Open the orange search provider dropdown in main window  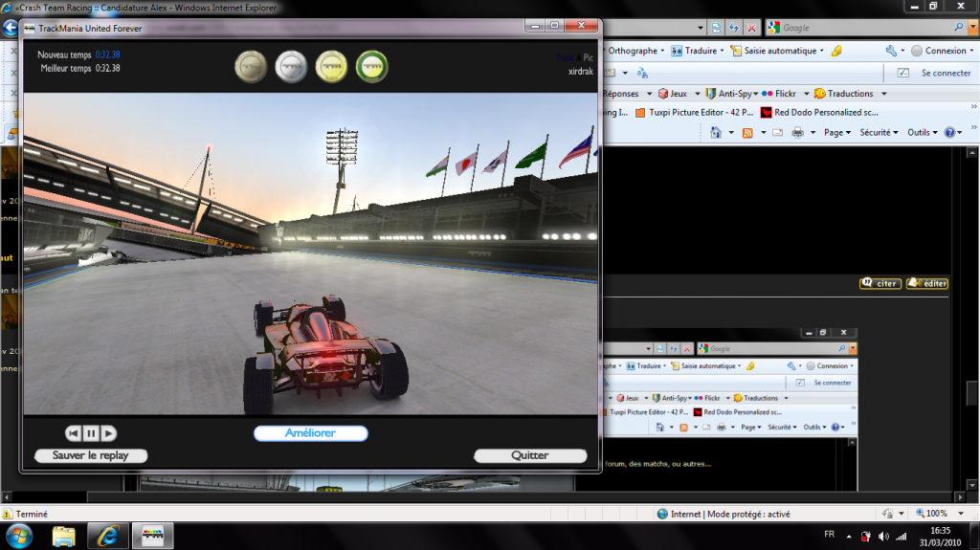tap(972, 28)
